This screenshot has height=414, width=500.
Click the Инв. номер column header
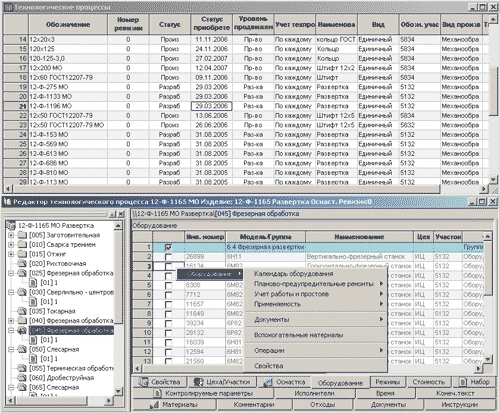(x=205, y=237)
